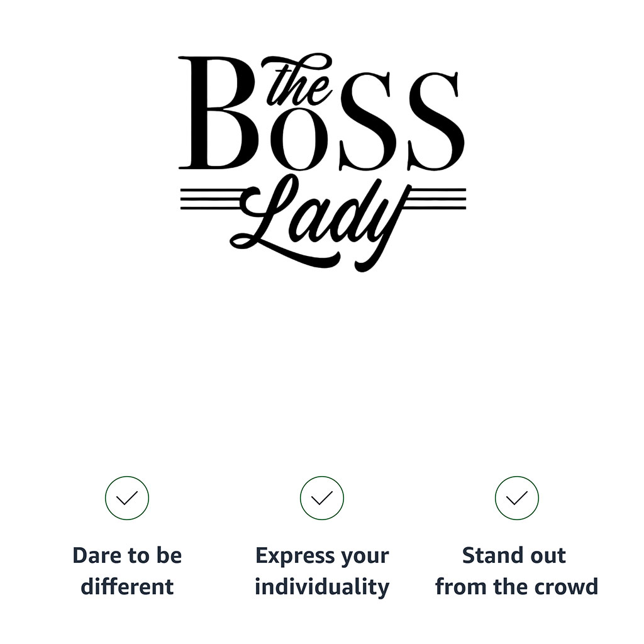Click the cursive "the" in the logo
Viewport: 644px width, 644px height.
296,82
